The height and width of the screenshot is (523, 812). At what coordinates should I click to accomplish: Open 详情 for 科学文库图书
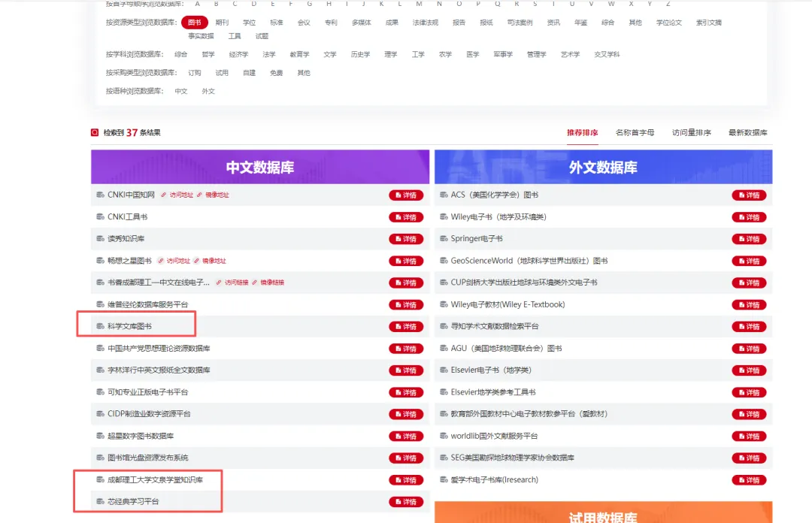click(x=406, y=326)
